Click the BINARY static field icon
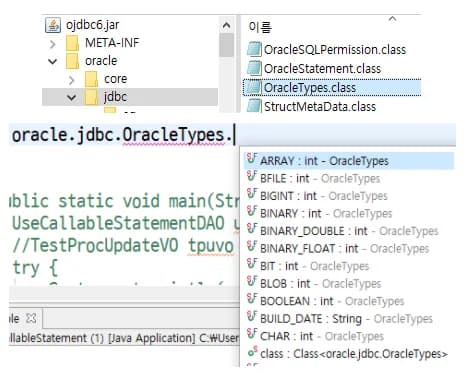The image size is (472, 373). click(252, 212)
